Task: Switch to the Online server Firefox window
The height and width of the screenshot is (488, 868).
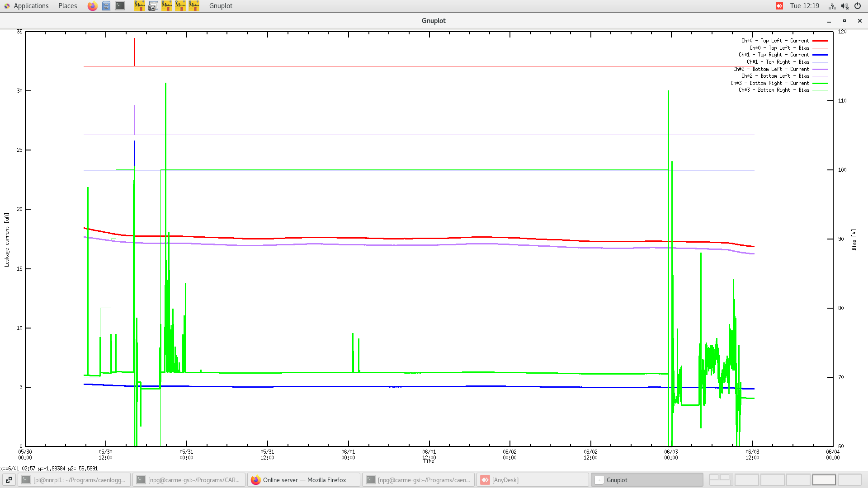Action: coord(303,480)
